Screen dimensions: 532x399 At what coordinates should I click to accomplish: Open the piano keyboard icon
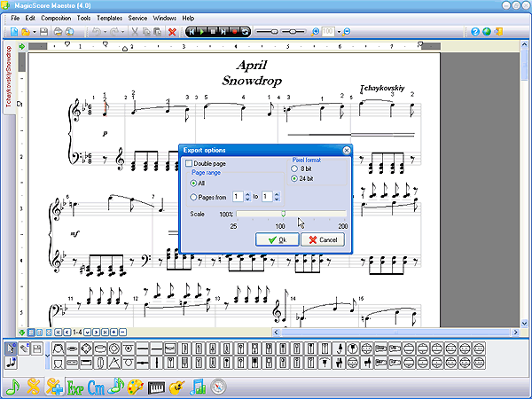(156, 387)
